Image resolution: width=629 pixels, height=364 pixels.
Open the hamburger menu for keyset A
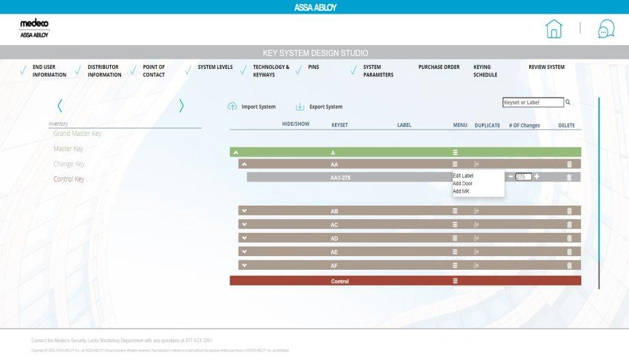pos(455,152)
